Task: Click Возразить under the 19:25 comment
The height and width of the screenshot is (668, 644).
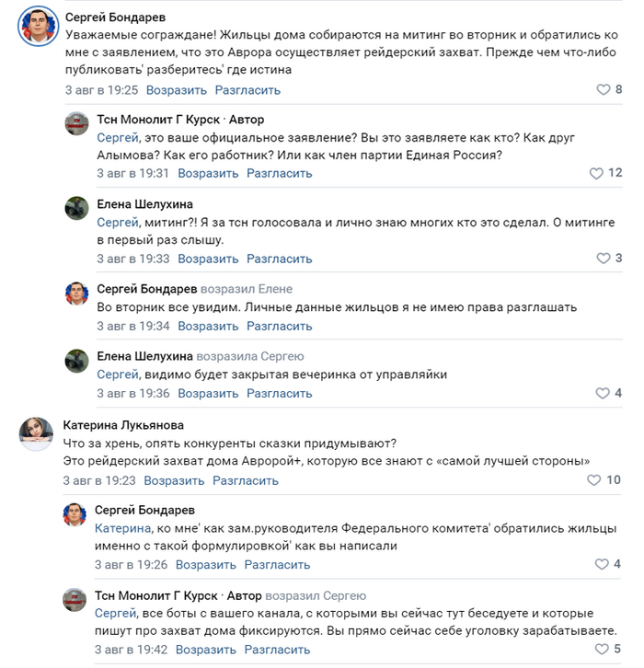Action: [x=176, y=90]
